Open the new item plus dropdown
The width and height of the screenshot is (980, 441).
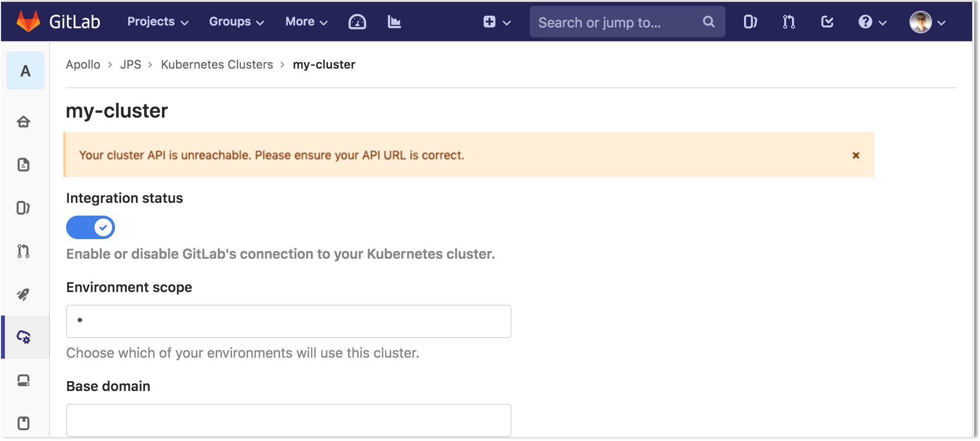click(496, 22)
